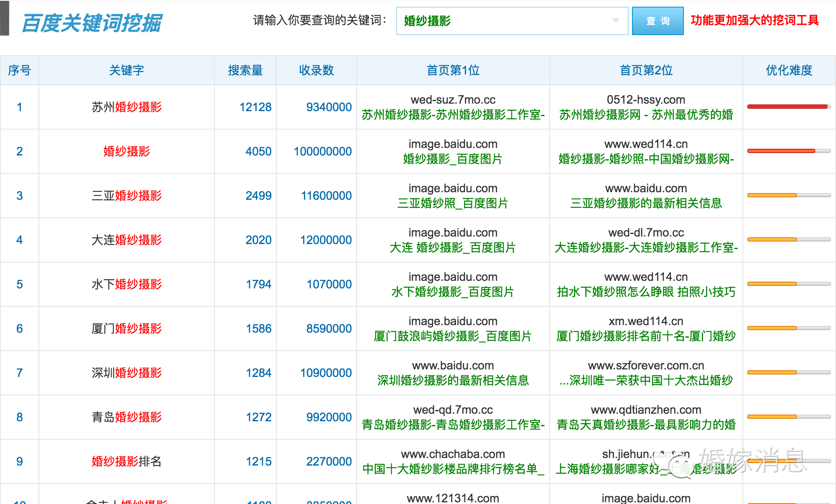Open keyword 苏州婚纱摄影
The image size is (836, 504).
pos(127,107)
